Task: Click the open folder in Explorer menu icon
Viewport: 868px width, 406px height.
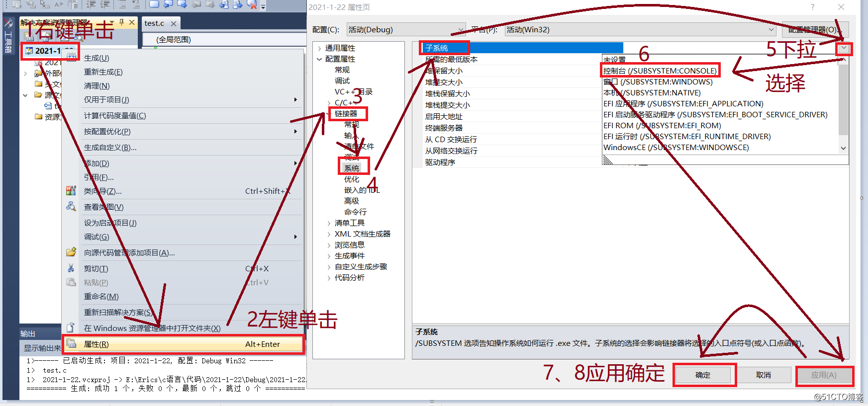Action: point(71,327)
